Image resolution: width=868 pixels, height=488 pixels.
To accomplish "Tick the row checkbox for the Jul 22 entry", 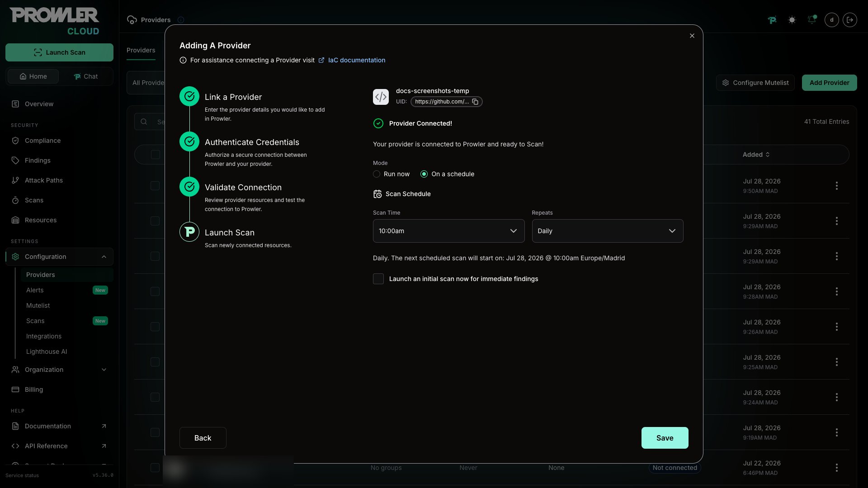I will coord(155,468).
